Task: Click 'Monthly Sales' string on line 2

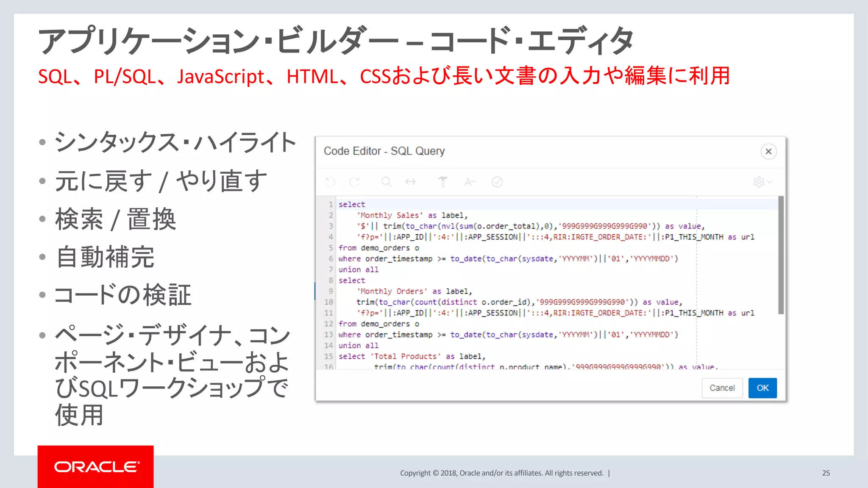Action: [x=389, y=215]
